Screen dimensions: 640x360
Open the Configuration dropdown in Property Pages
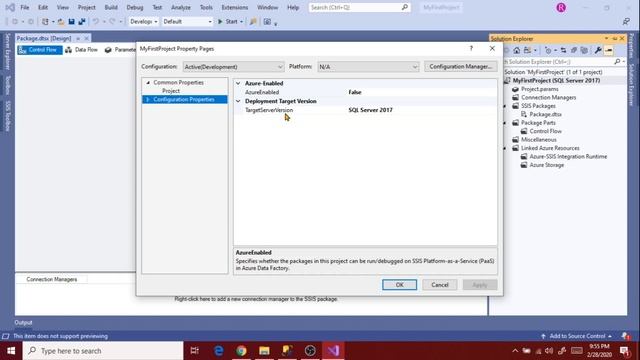(233, 67)
